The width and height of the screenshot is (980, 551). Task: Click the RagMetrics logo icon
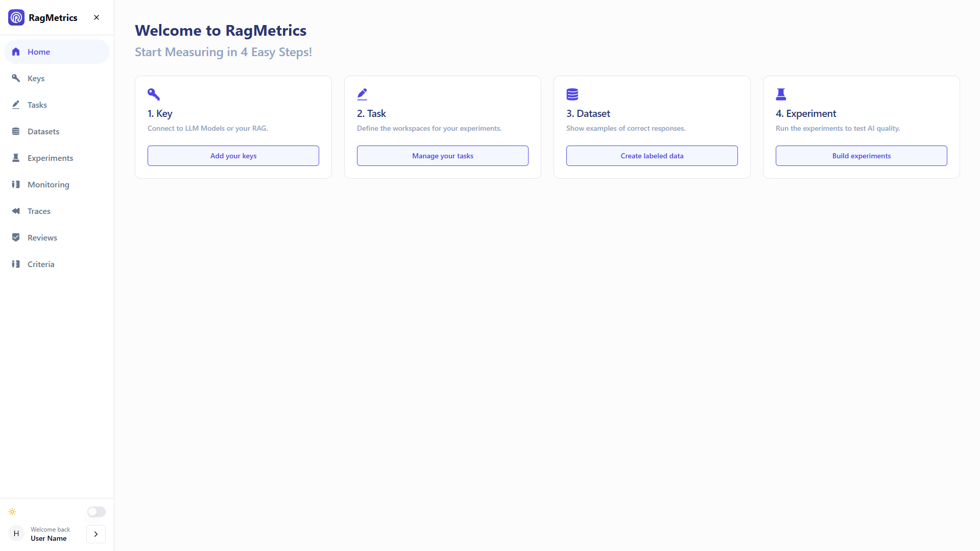pos(16,17)
